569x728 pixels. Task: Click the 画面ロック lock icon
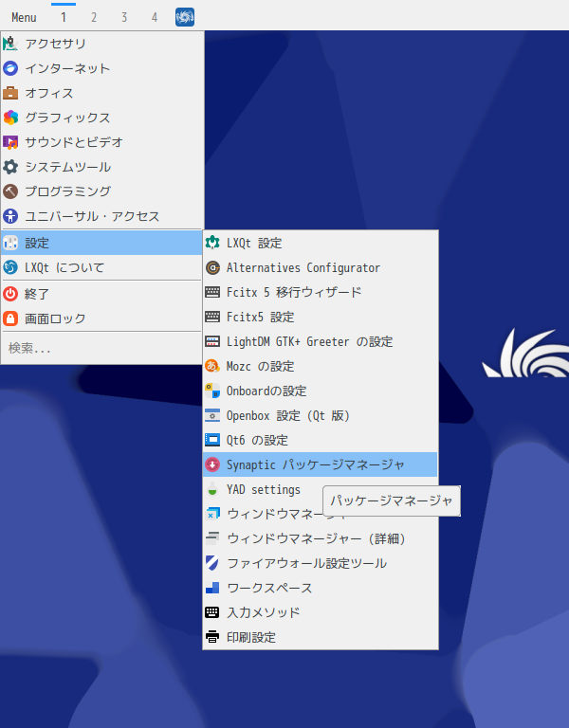pos(10,318)
